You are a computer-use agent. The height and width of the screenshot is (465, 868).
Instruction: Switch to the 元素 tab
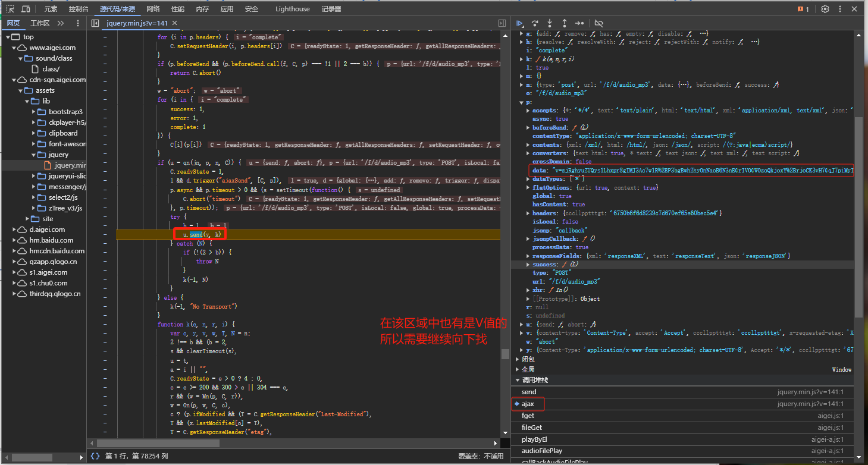pyautogui.click(x=51, y=9)
